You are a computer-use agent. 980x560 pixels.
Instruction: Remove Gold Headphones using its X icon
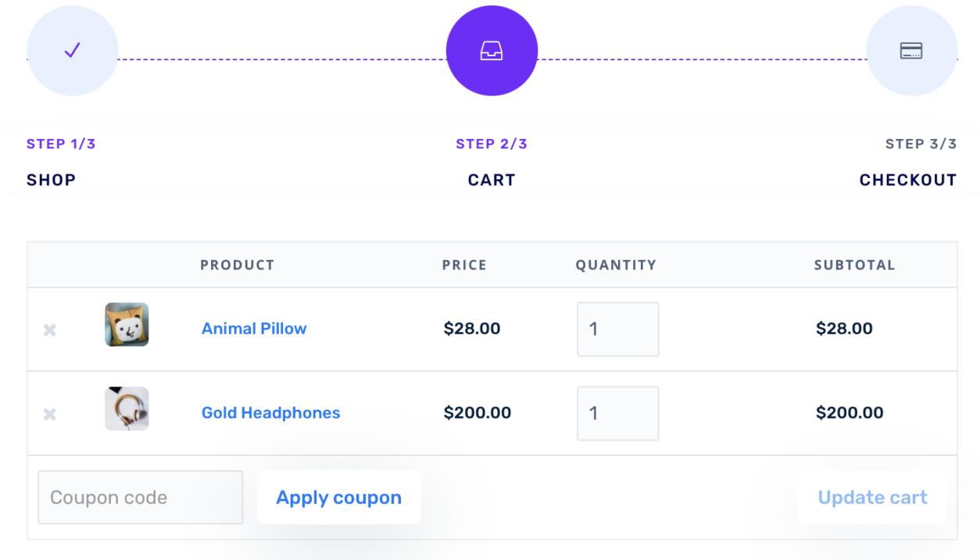(x=49, y=414)
